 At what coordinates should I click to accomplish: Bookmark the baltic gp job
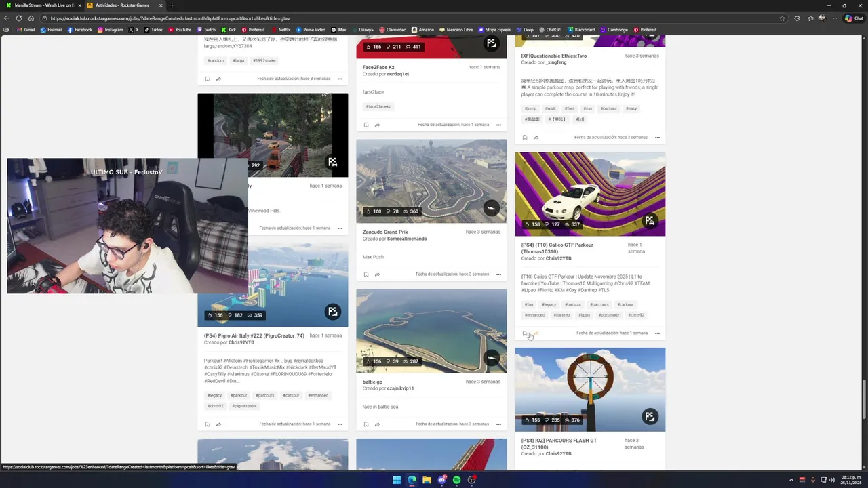(366, 424)
